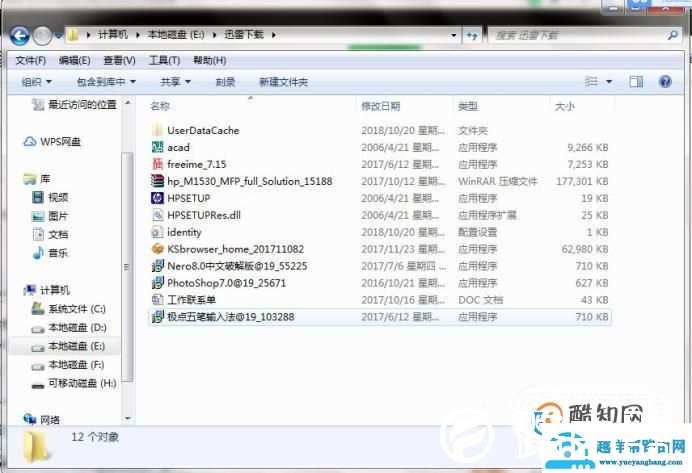Select the acad application icon
692x473 pixels.
coord(157,147)
